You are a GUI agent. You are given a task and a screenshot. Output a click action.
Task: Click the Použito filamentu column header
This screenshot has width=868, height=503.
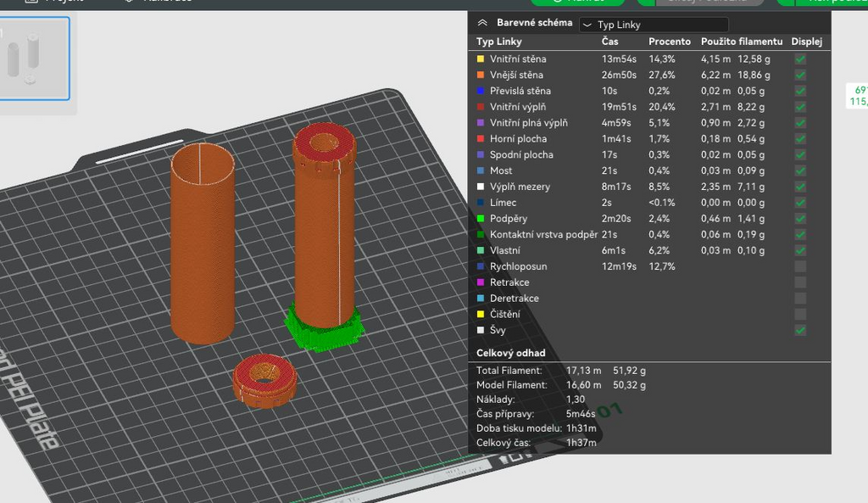742,42
